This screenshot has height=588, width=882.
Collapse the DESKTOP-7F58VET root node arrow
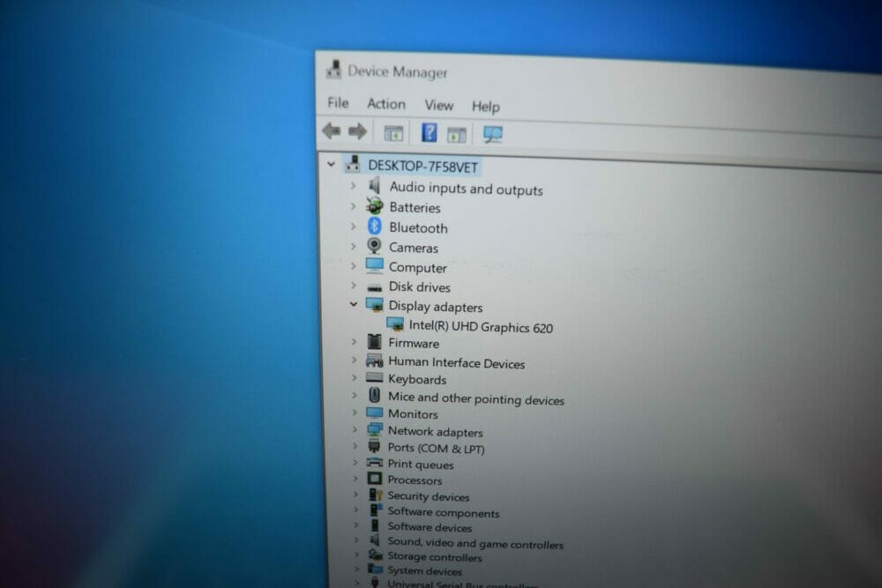332,164
